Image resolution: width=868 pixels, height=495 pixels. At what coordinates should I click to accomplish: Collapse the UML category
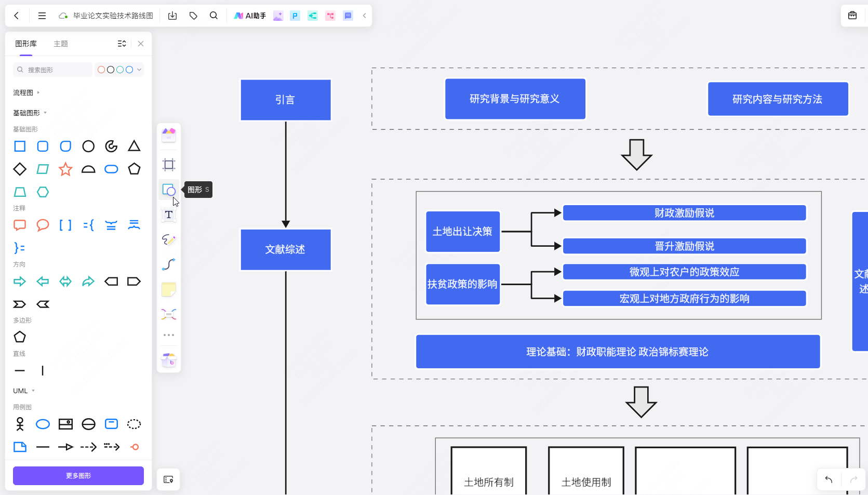[x=24, y=391]
